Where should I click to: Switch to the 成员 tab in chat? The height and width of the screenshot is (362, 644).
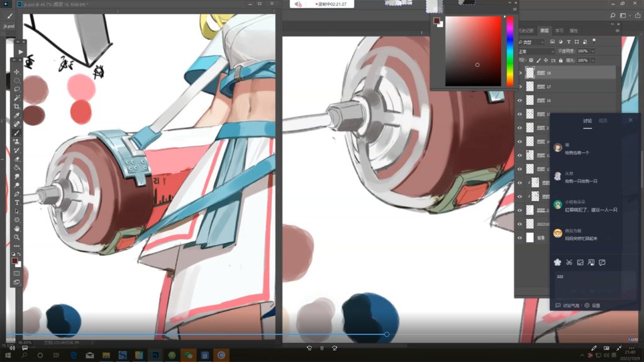[x=603, y=121]
